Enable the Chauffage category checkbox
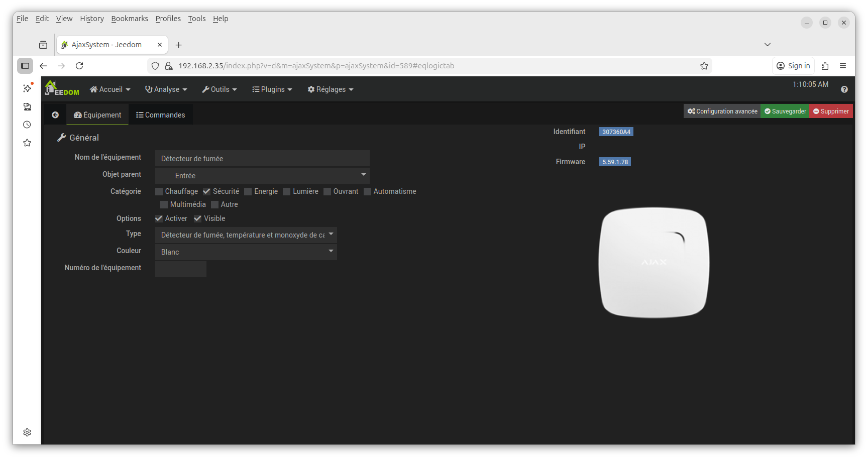The height and width of the screenshot is (459, 868). [159, 191]
